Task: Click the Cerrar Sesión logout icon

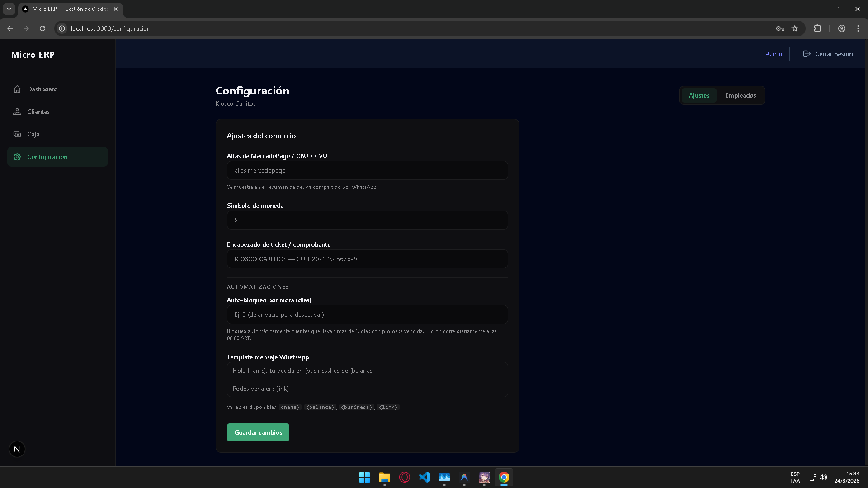Action: coord(807,54)
